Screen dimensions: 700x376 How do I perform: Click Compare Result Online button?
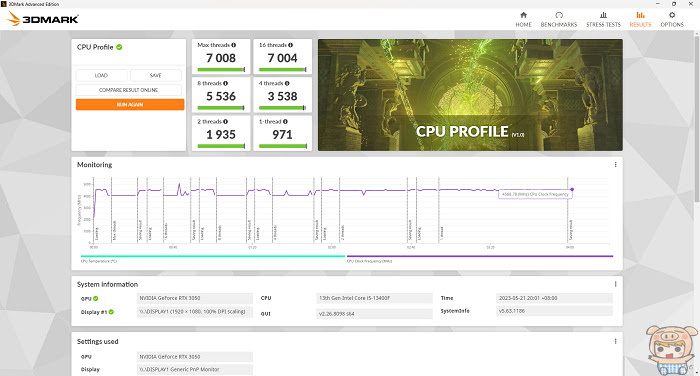[129, 90]
